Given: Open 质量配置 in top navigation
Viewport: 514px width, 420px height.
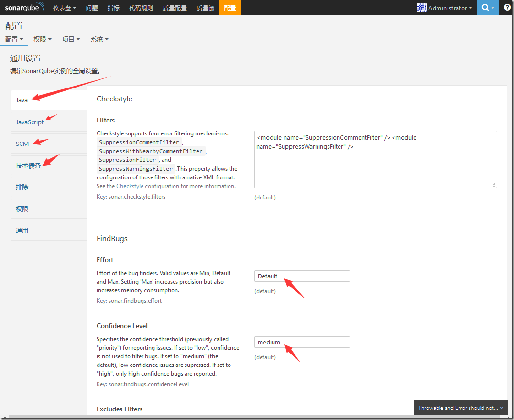Looking at the screenshot, I should [175, 8].
